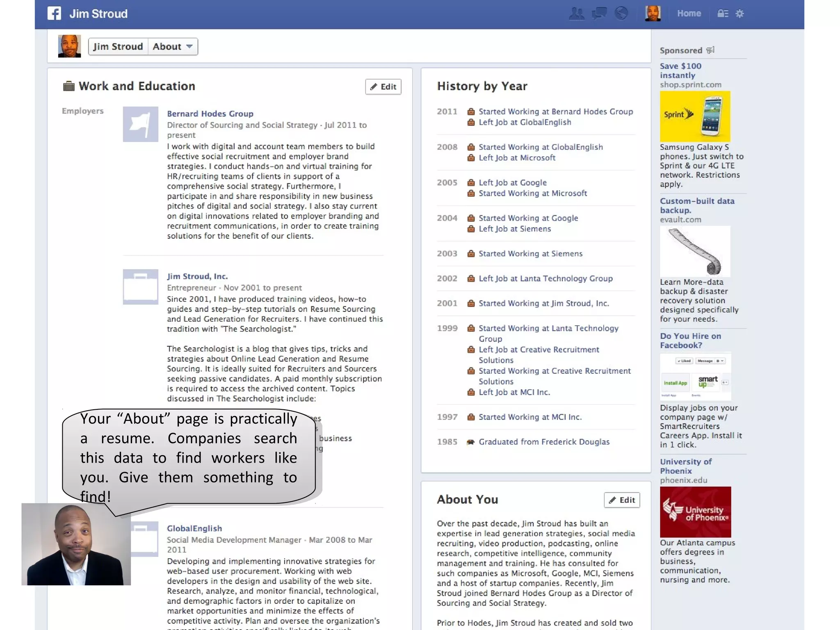The width and height of the screenshot is (840, 630).
Task: Expand the About dropdown arrow
Action: click(189, 46)
